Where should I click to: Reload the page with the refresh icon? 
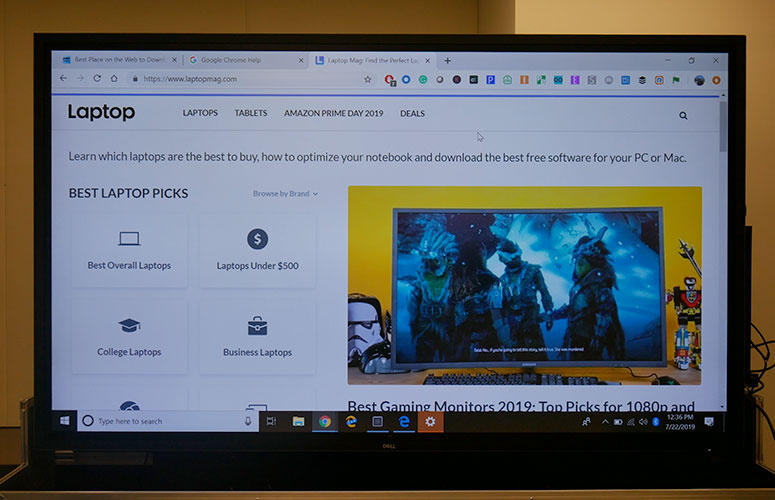(97, 78)
